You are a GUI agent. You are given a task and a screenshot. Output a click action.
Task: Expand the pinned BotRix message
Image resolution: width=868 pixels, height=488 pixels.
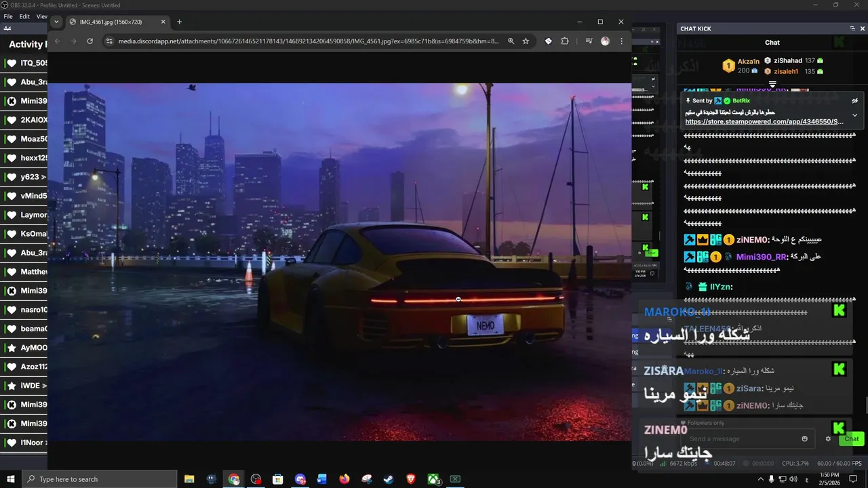tap(854, 115)
